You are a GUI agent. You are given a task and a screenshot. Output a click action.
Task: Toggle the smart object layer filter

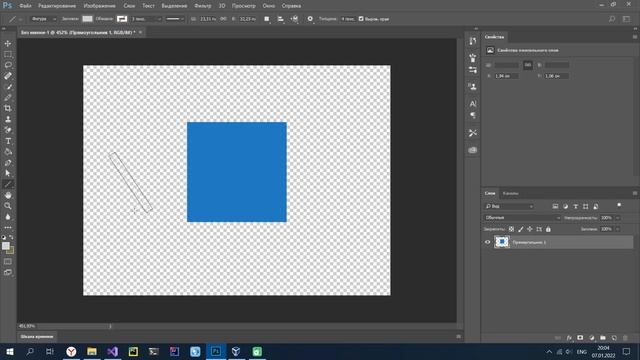pyautogui.click(x=596, y=207)
